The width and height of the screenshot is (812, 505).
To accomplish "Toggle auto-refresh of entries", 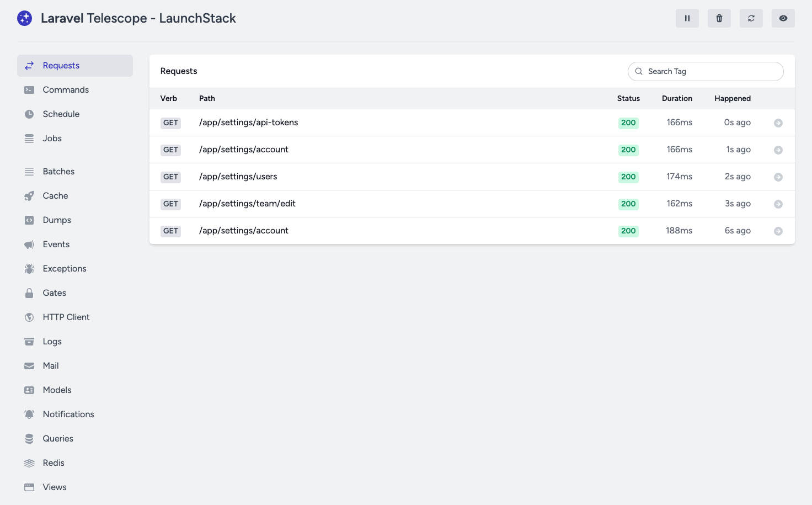I will [751, 18].
